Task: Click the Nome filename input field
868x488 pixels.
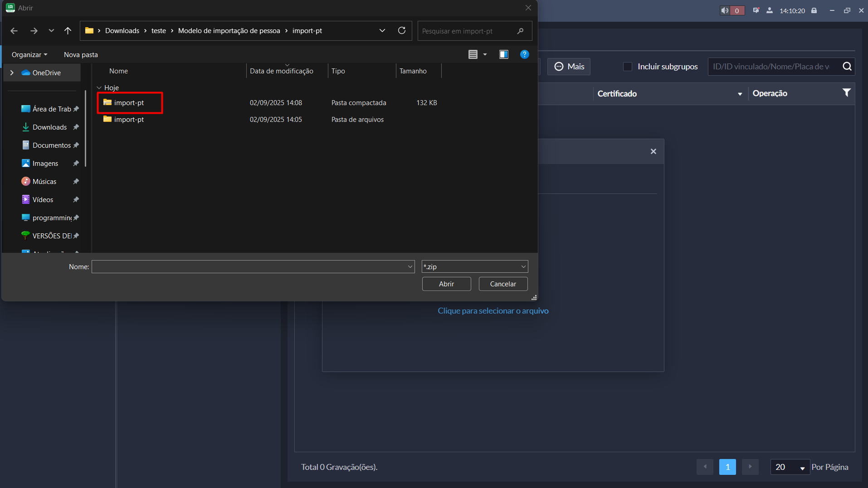Action: pos(249,267)
